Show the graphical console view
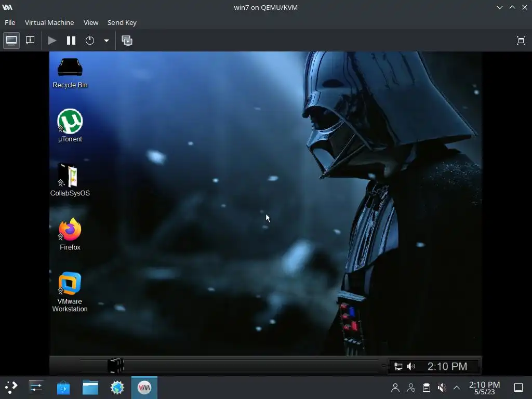Screen dimensions: 532x399 coord(11,41)
